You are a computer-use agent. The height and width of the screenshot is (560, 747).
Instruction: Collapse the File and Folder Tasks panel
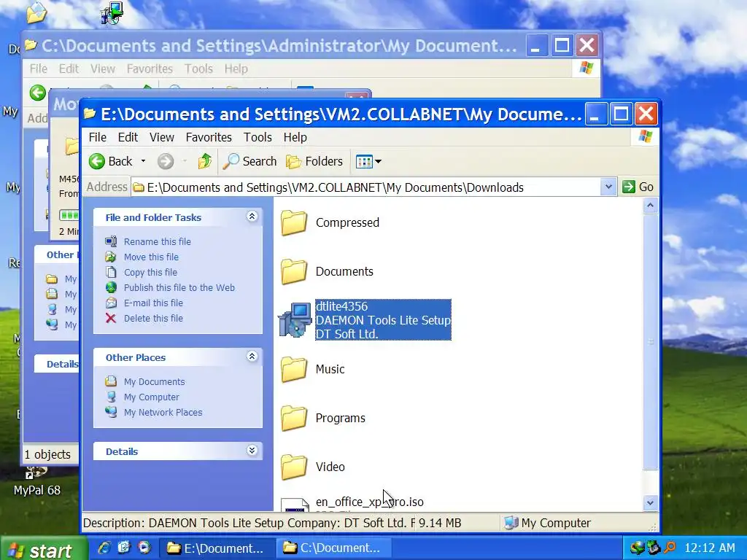[252, 217]
